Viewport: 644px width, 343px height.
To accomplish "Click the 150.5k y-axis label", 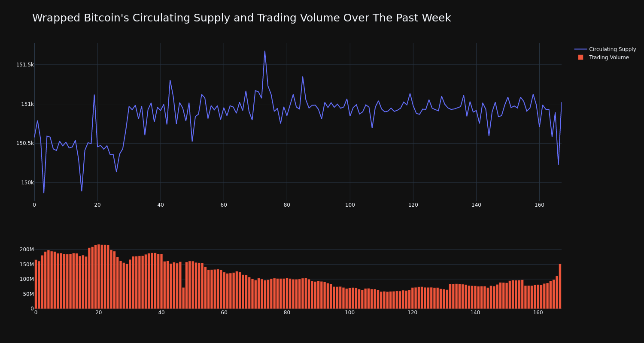I will pos(25,143).
